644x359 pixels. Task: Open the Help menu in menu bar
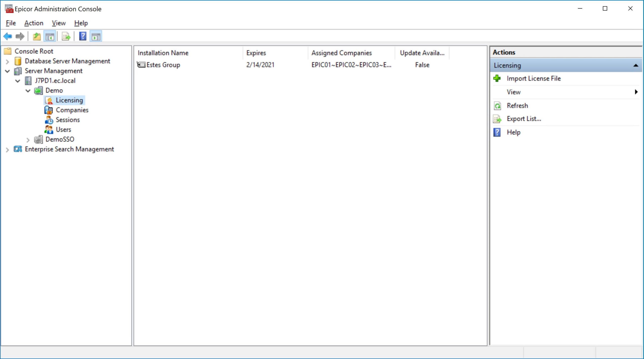click(x=81, y=23)
